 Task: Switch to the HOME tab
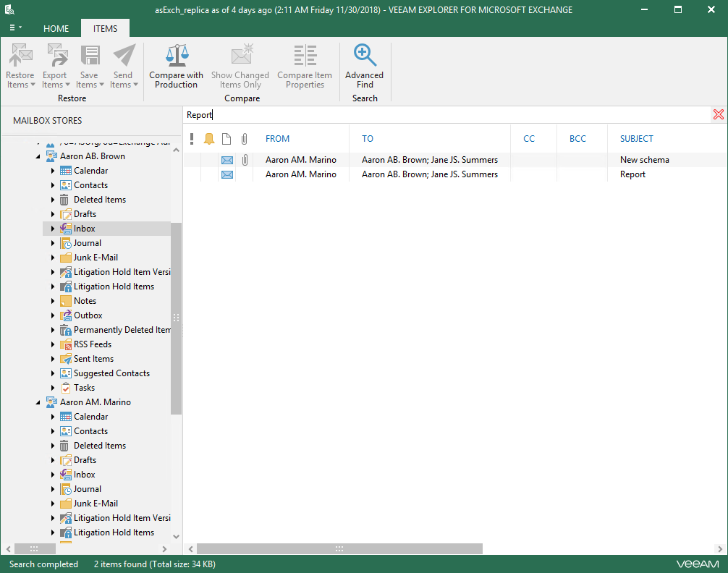point(56,28)
